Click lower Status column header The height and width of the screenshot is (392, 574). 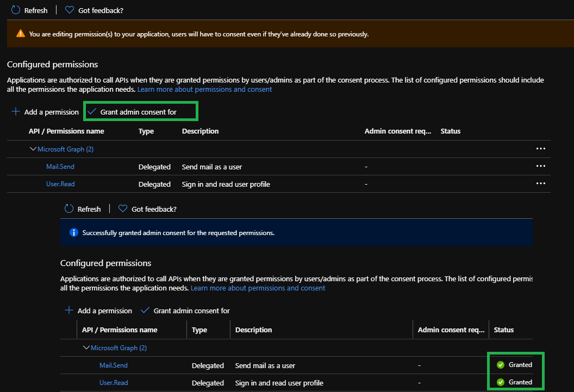[504, 330]
